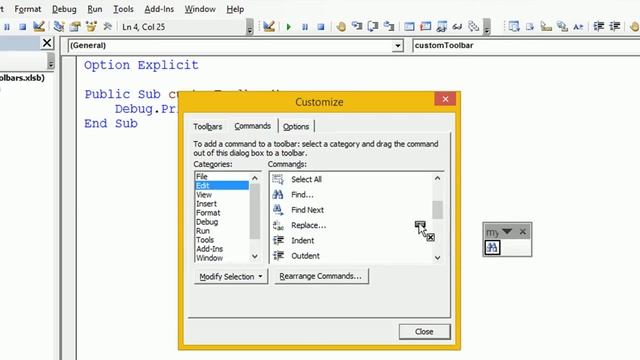640x360 pixels.
Task: Click the Step Over icon
Action: click(373, 27)
